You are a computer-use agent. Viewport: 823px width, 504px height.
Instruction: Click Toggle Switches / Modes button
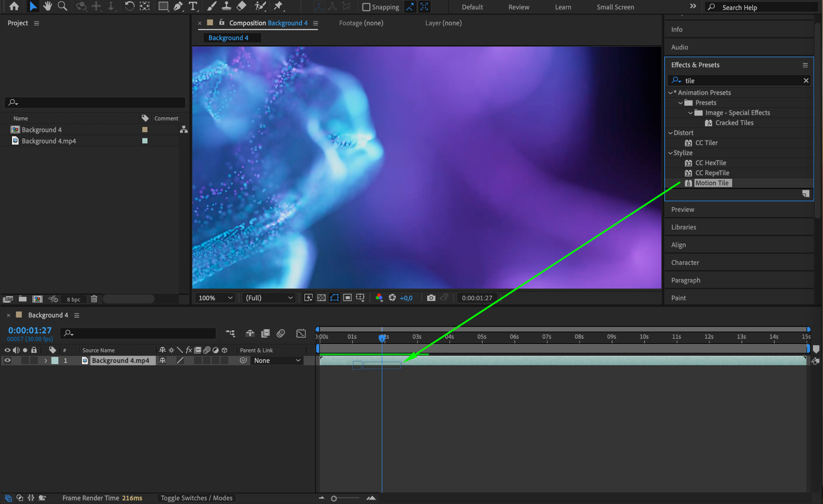tap(197, 498)
